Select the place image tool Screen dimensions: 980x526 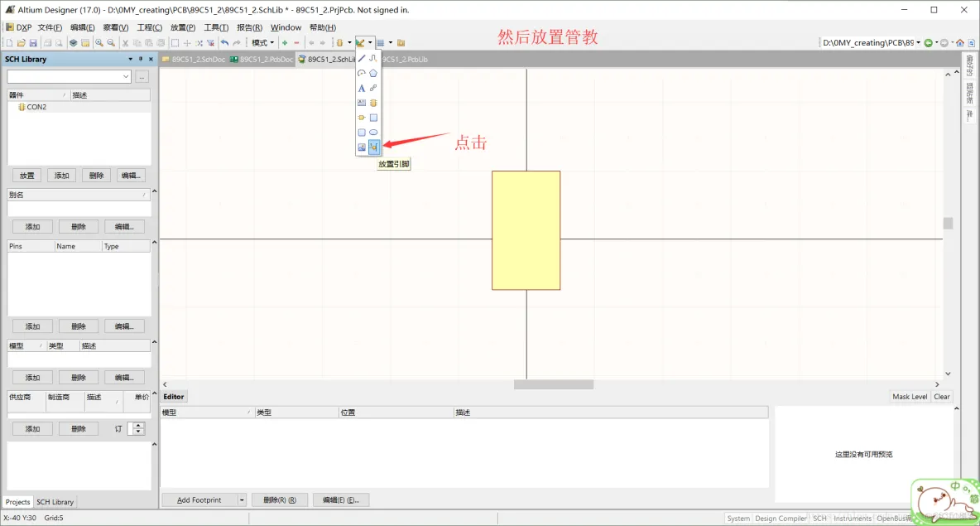(x=362, y=147)
